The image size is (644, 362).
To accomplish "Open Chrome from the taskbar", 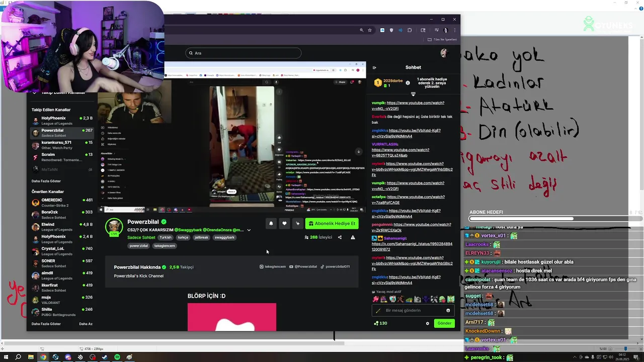I will tap(43, 357).
